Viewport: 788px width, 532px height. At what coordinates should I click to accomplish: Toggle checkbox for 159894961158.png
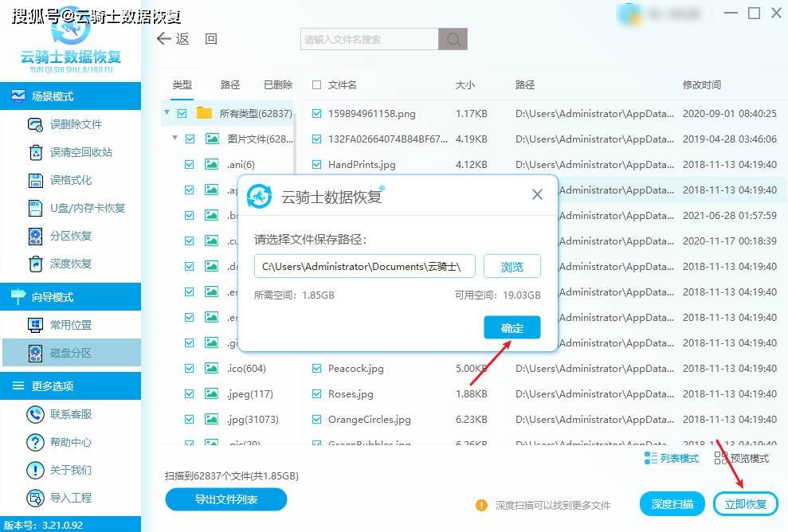[x=317, y=114]
